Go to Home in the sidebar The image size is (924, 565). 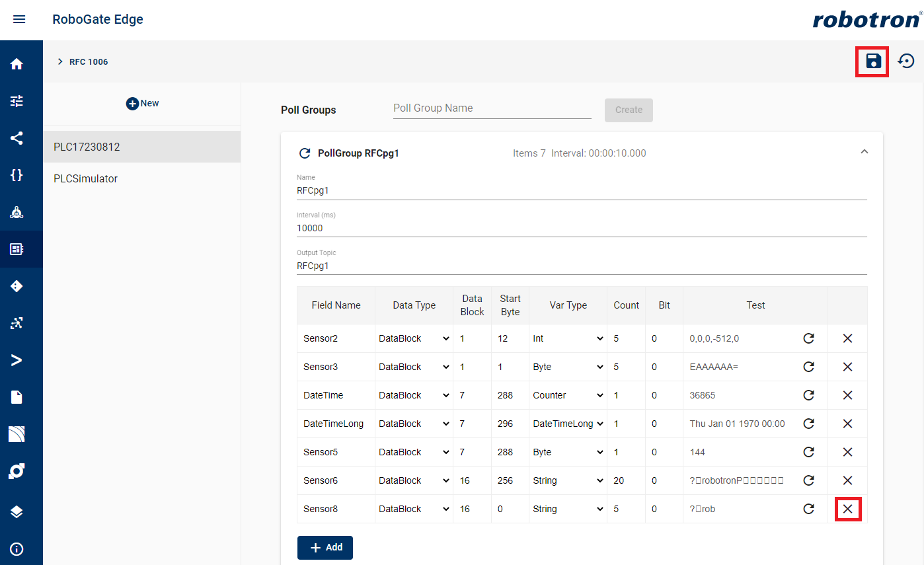[x=17, y=64]
